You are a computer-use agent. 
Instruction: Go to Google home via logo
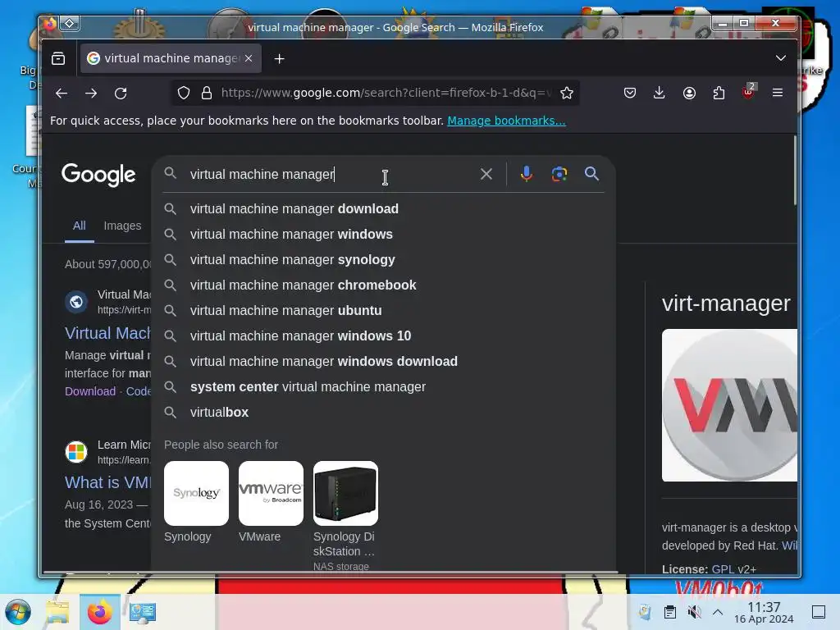point(98,175)
